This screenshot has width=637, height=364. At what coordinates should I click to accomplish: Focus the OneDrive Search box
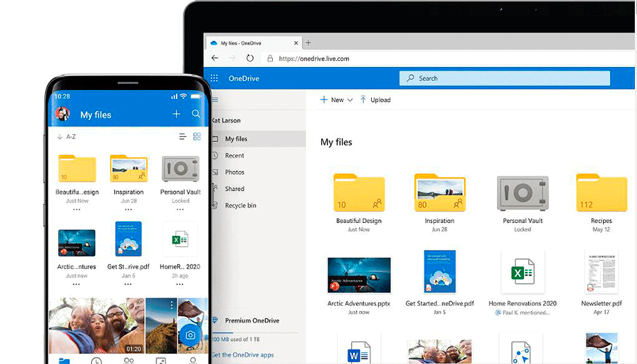(x=505, y=78)
